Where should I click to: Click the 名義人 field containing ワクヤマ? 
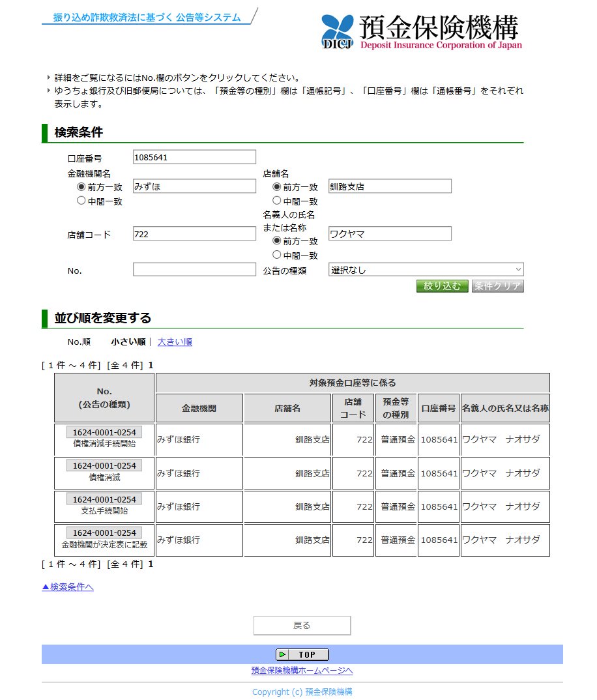pos(390,233)
